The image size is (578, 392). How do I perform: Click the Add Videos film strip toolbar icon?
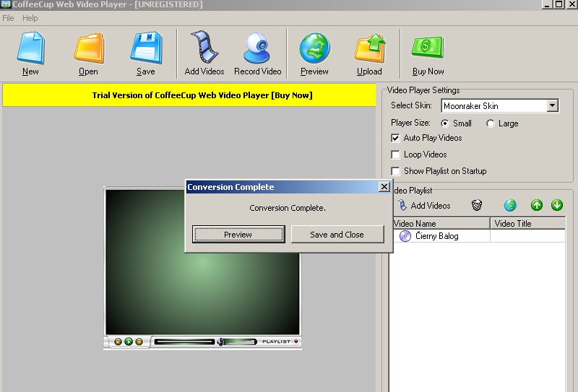click(204, 47)
